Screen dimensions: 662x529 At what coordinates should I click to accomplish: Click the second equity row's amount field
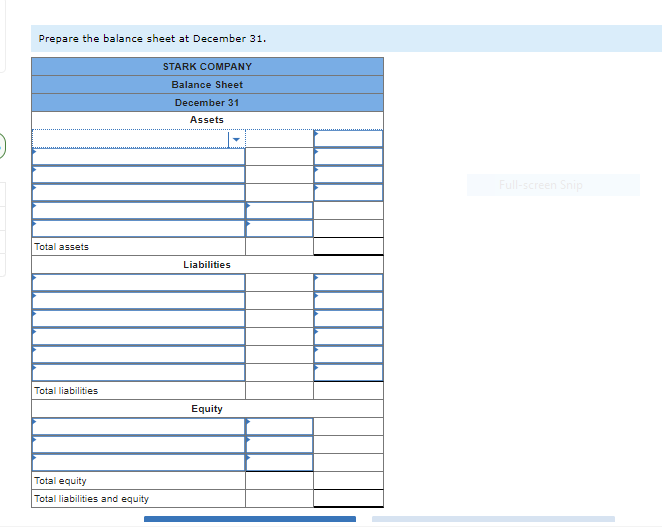(279, 445)
